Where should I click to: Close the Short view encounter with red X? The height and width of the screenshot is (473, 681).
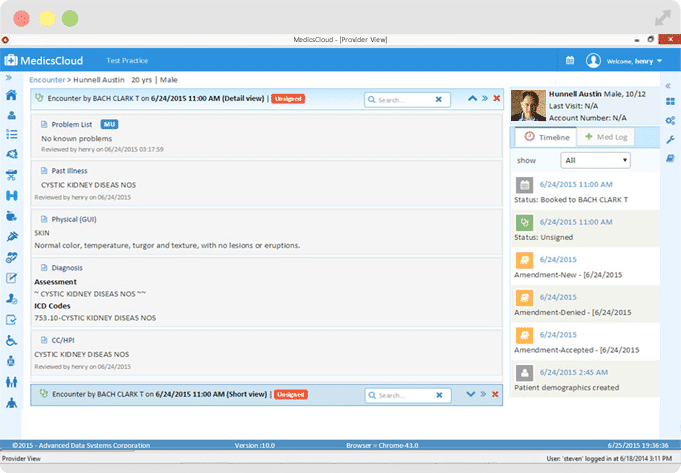tap(495, 394)
